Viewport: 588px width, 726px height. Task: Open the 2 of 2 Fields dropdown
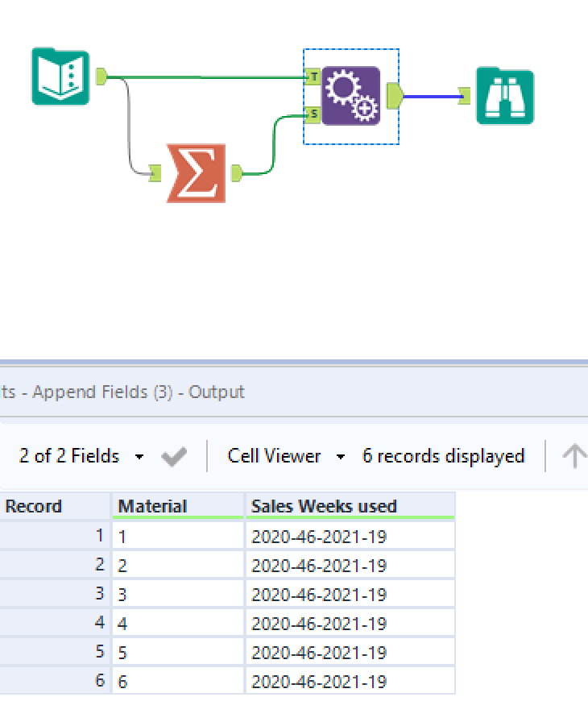click(x=81, y=457)
